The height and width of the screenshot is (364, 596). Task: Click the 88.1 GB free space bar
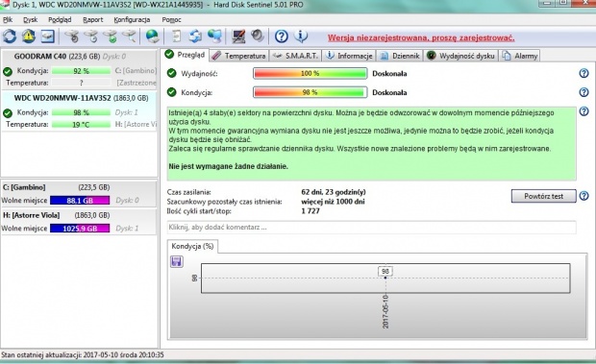[x=80, y=201]
